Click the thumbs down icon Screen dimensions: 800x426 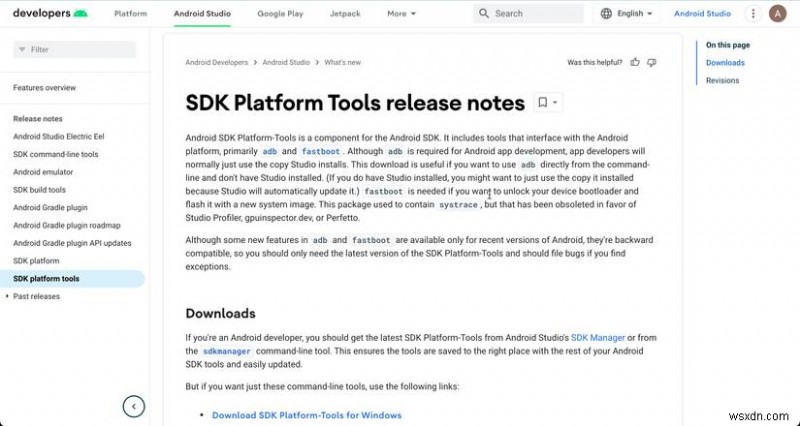click(x=652, y=62)
